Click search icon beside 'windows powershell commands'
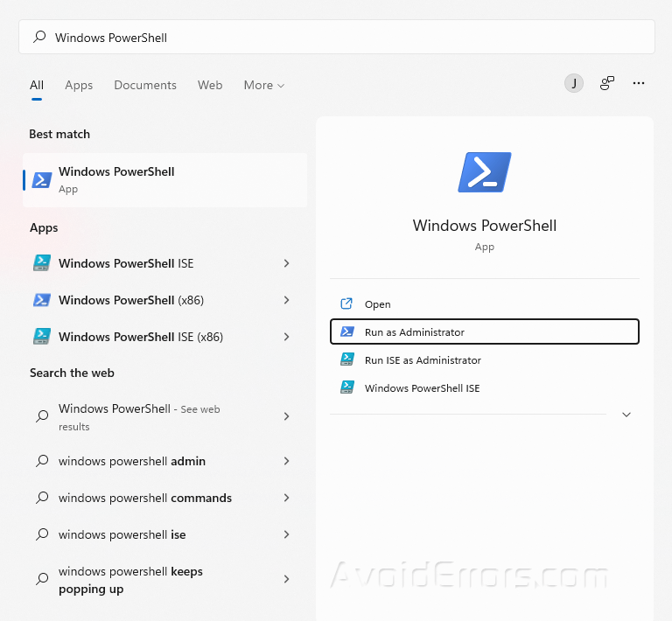Screen dimensions: 672x621 coord(42,498)
